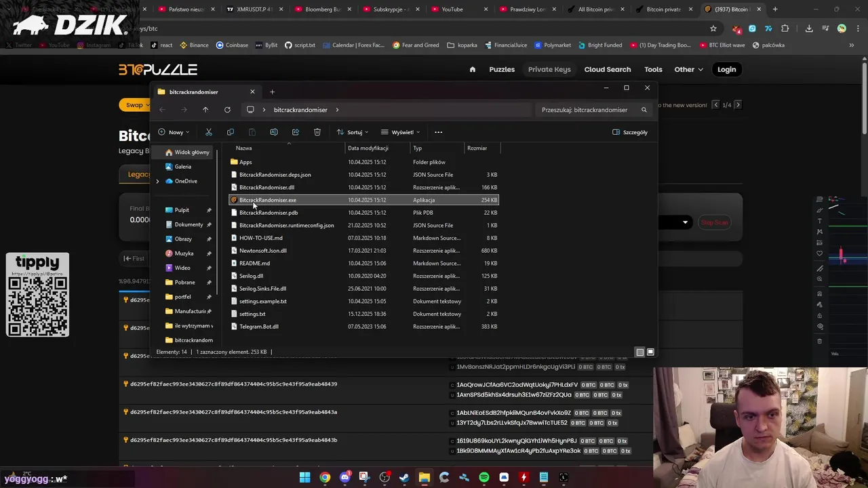The image size is (868, 488).
Task: Toggle the Szczegóły details pane
Action: pyautogui.click(x=630, y=132)
